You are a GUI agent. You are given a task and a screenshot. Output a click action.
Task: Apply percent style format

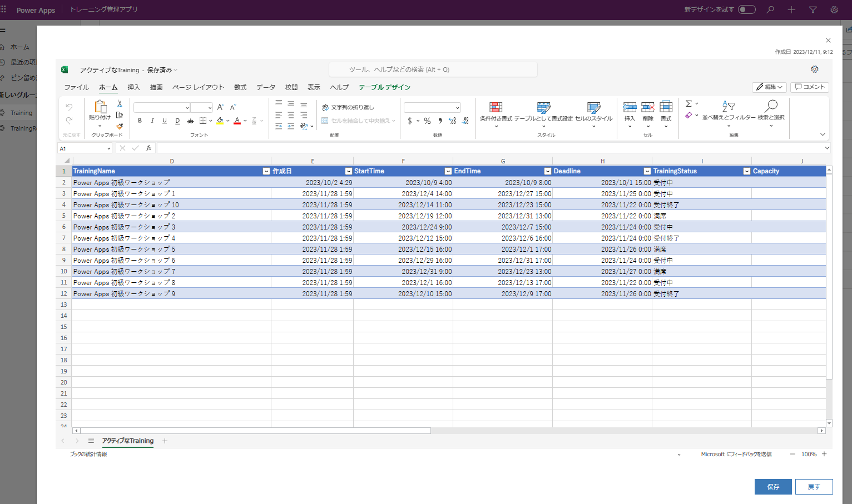click(427, 121)
